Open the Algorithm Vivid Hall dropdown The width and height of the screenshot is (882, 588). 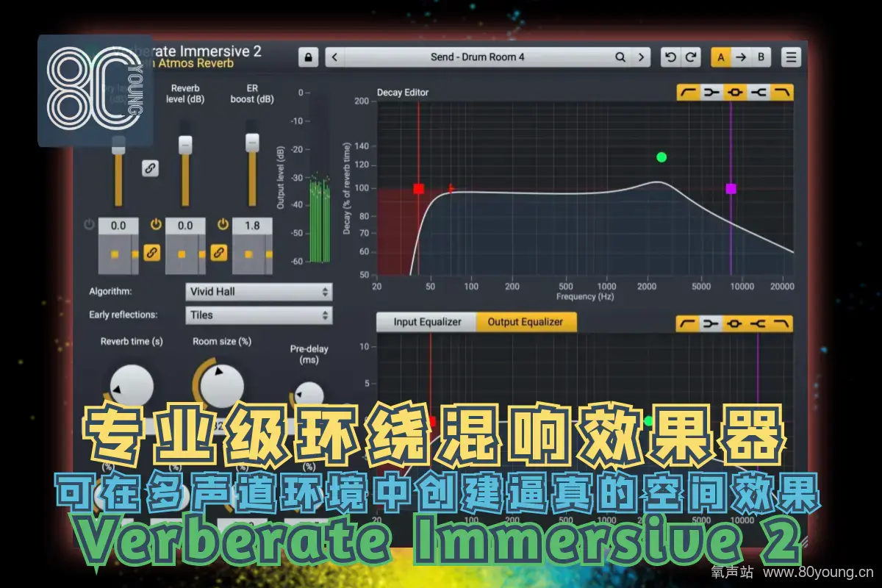(x=259, y=292)
